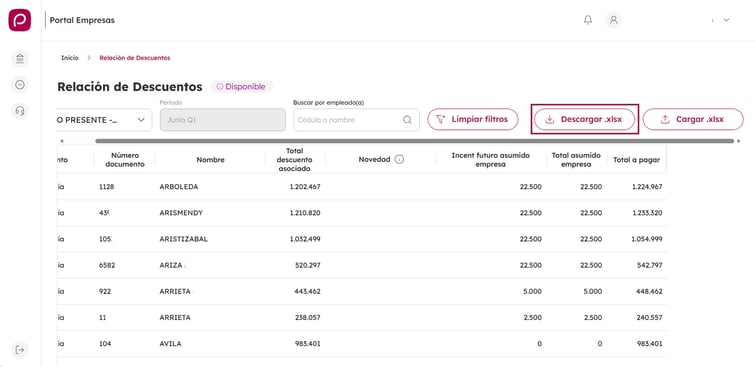Viewport: 755px width, 367px height.
Task: Click the Nombre column header
Action: pos(210,160)
